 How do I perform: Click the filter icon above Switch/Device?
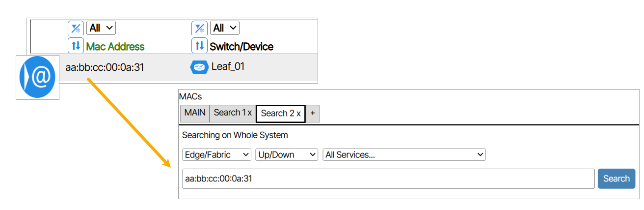[199, 28]
